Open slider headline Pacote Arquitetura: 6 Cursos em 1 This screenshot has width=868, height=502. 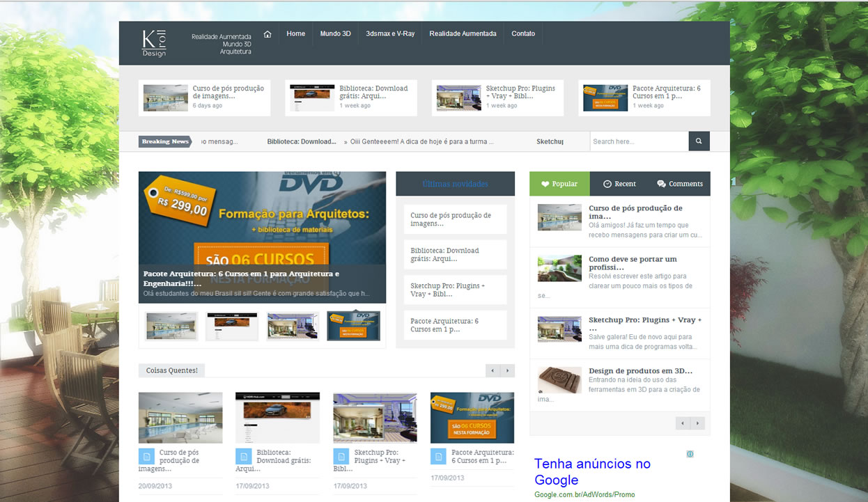241,279
